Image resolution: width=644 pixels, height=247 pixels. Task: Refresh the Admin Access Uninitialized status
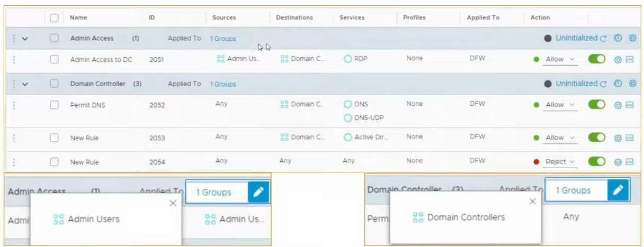coord(603,39)
